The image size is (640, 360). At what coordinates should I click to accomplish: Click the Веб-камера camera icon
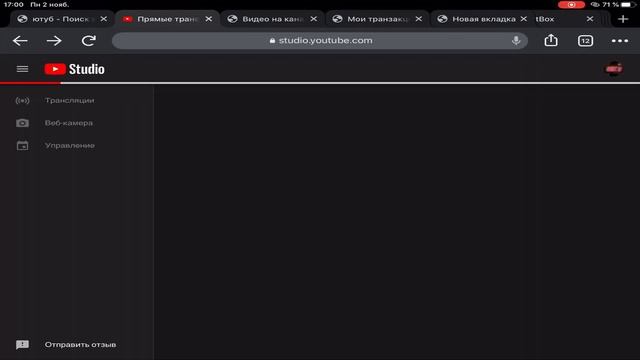click(x=22, y=123)
